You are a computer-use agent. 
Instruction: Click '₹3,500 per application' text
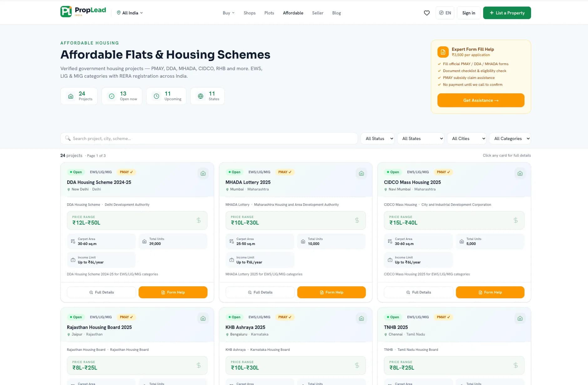coord(471,55)
